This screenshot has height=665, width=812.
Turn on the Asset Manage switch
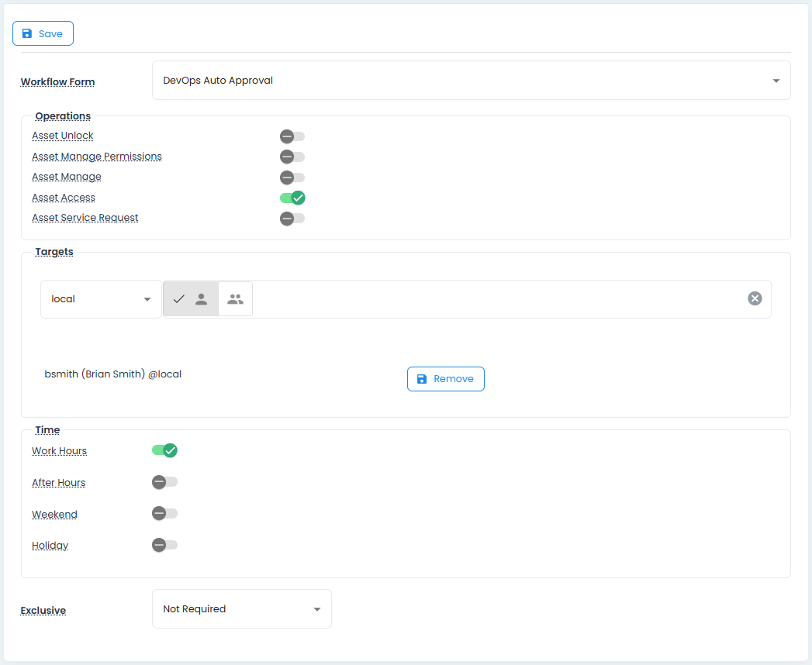[292, 177]
